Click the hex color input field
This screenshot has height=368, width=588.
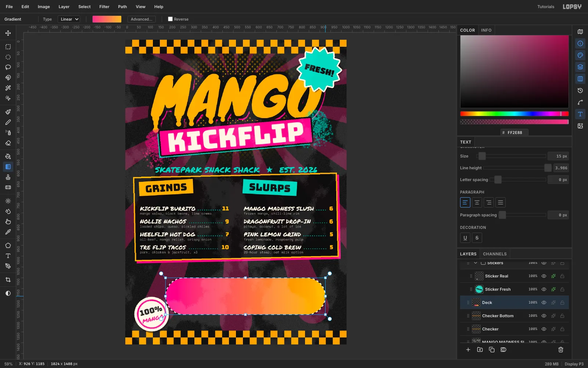pyautogui.click(x=514, y=132)
